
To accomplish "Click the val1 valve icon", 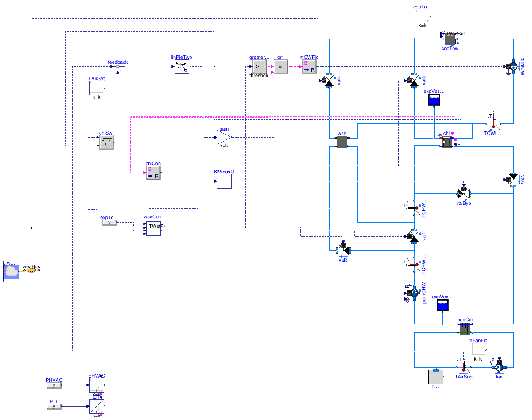I will click(413, 236).
